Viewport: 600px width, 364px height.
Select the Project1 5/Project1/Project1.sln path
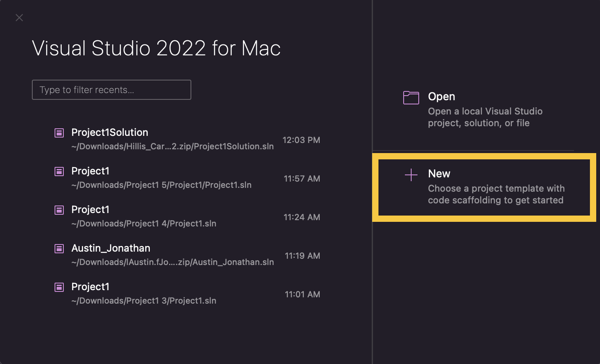tap(162, 185)
